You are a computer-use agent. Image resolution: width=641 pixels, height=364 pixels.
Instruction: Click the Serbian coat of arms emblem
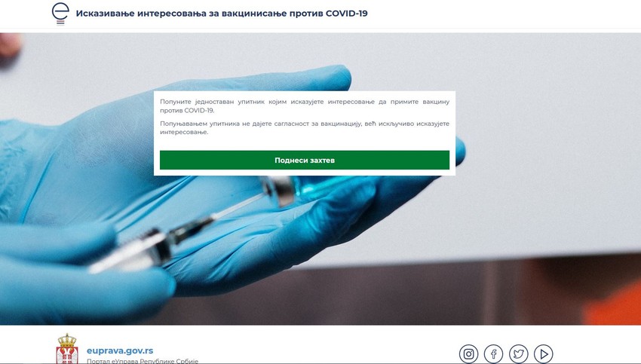tap(67, 348)
